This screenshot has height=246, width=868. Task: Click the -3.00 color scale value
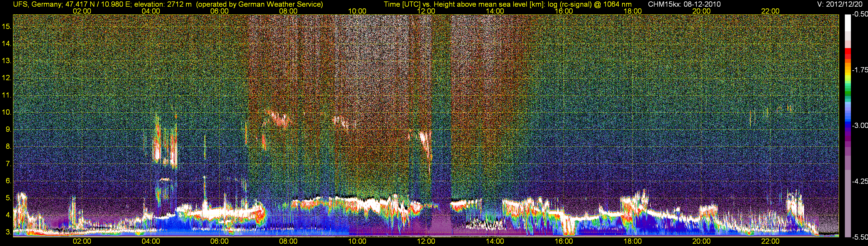click(x=860, y=125)
